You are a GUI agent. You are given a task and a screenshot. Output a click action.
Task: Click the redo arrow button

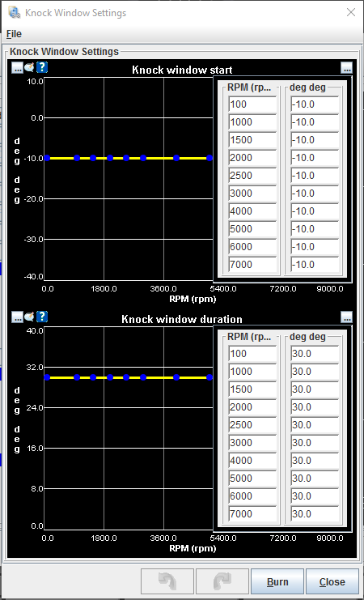coord(222,582)
